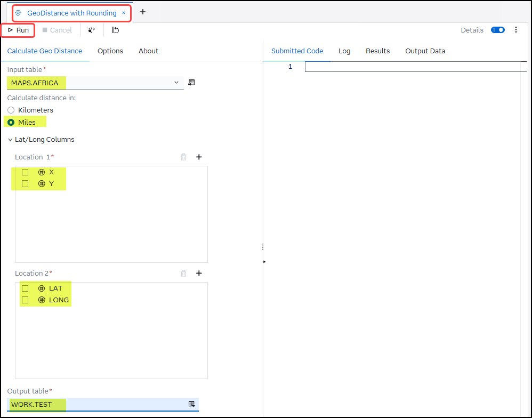Image resolution: width=532 pixels, height=418 pixels.
Task: Toggle the Details switch
Action: coord(498,30)
